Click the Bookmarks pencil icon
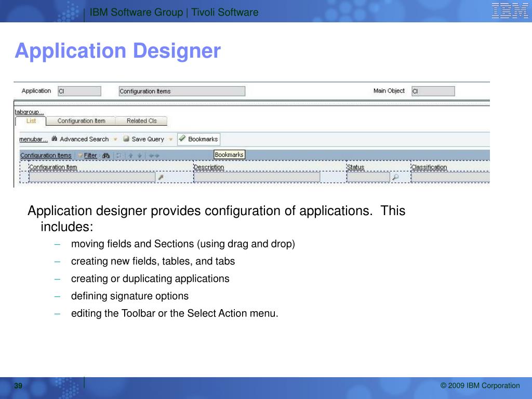Image resolution: width=532 pixels, height=399 pixels. (182, 138)
